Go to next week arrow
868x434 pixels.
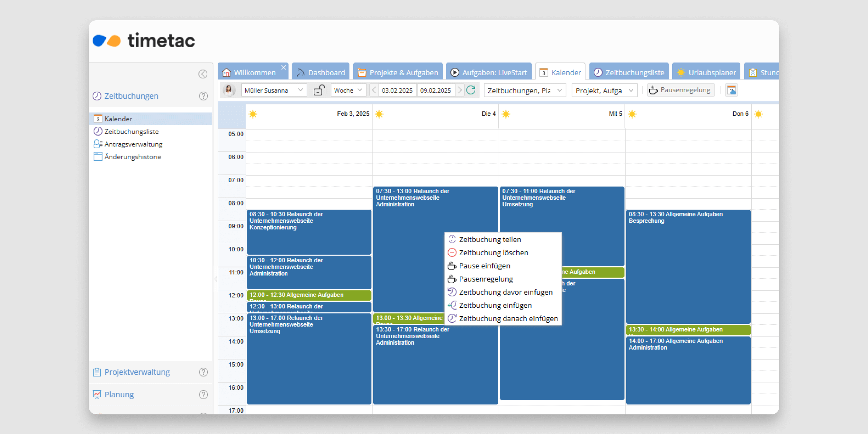coord(460,90)
